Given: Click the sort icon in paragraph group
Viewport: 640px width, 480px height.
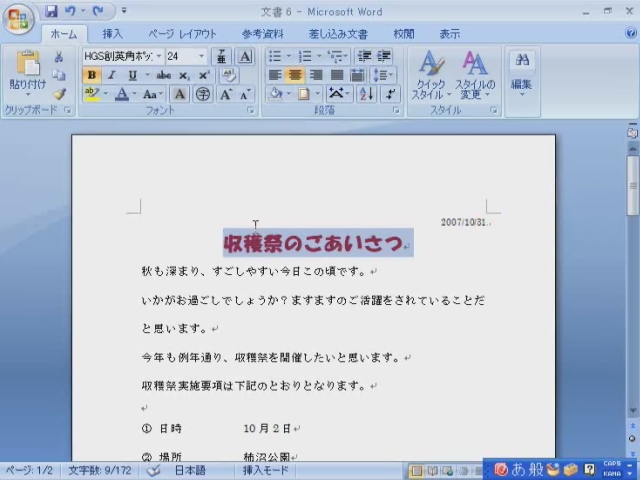Looking at the screenshot, I should pyautogui.click(x=367, y=94).
